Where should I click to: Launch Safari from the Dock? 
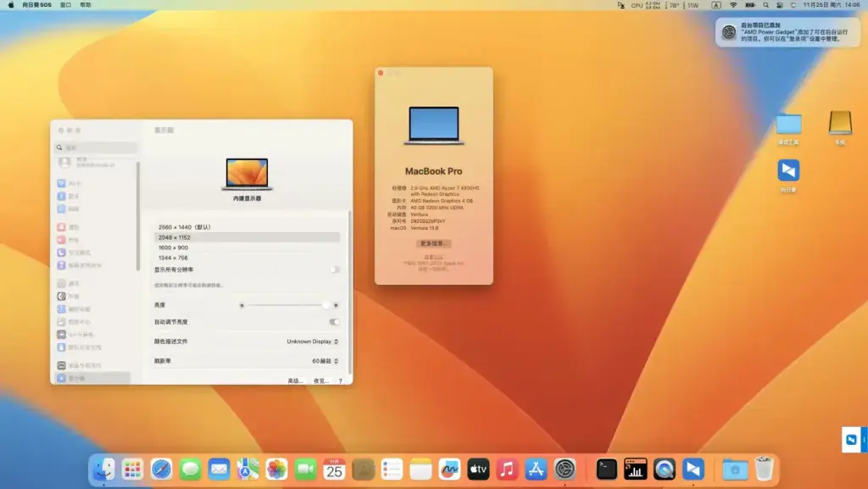click(161, 470)
